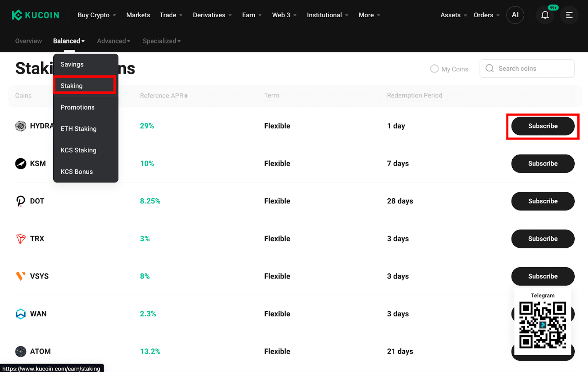Subscribe to DOT staking

pos(543,201)
